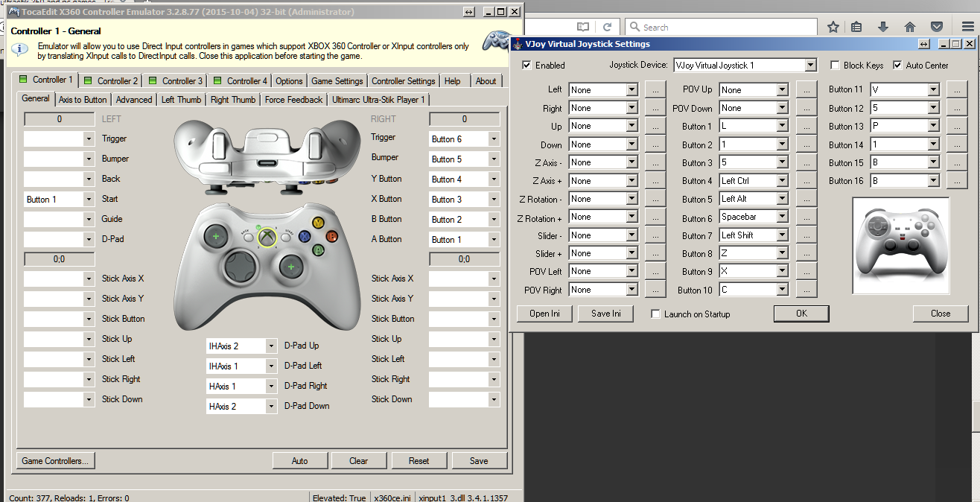Image resolution: width=980 pixels, height=502 pixels.
Task: Toggle the Auto Center checkbox
Action: (897, 66)
